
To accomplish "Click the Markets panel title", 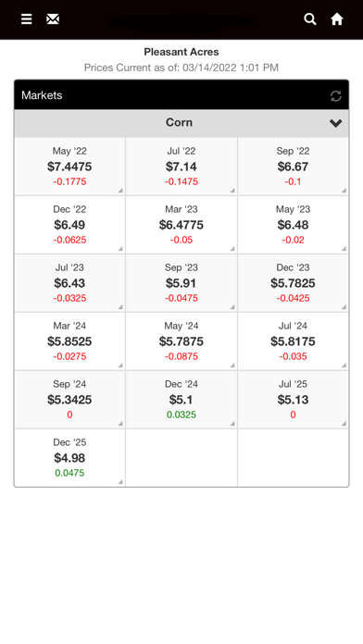I will coord(42,95).
